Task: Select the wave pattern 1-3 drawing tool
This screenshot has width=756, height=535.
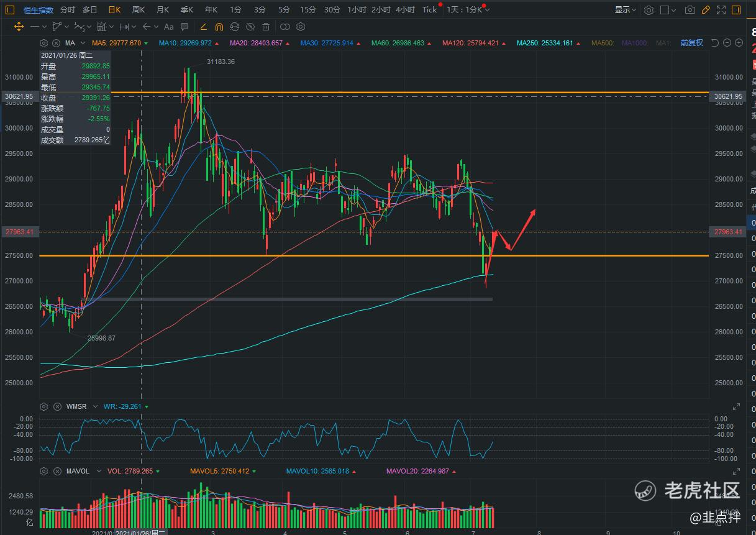Action: coord(80,27)
